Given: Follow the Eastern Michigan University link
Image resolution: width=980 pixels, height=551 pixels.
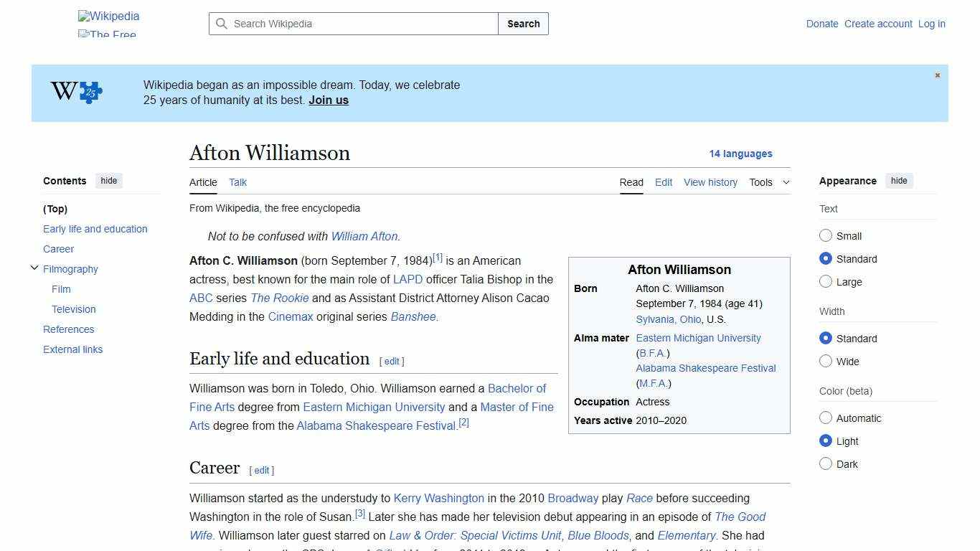Looking at the screenshot, I should pos(374,407).
